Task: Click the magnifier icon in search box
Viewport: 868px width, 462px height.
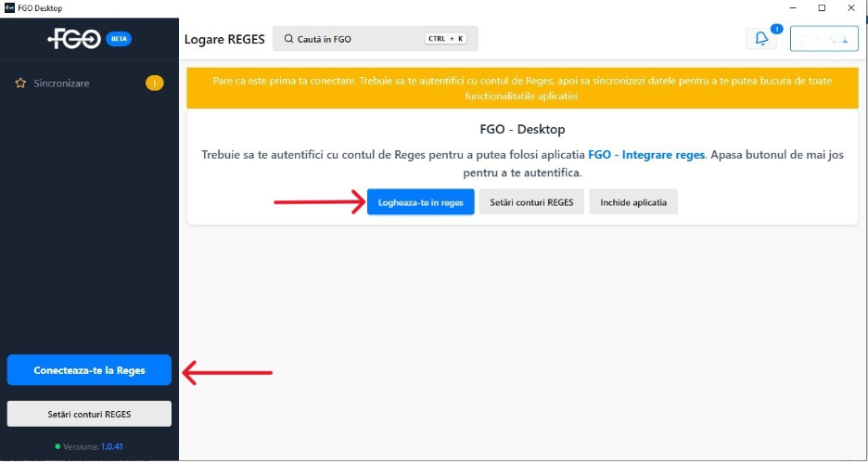Action: 288,39
